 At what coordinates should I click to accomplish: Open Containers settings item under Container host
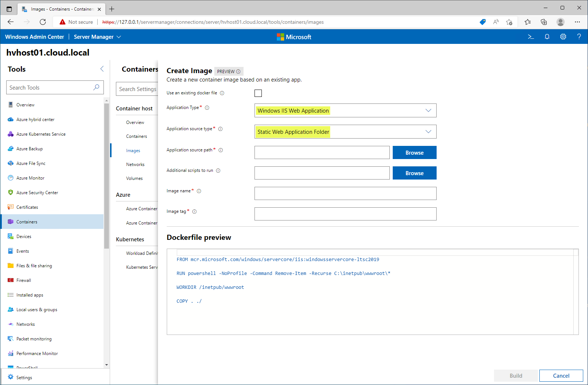136,136
